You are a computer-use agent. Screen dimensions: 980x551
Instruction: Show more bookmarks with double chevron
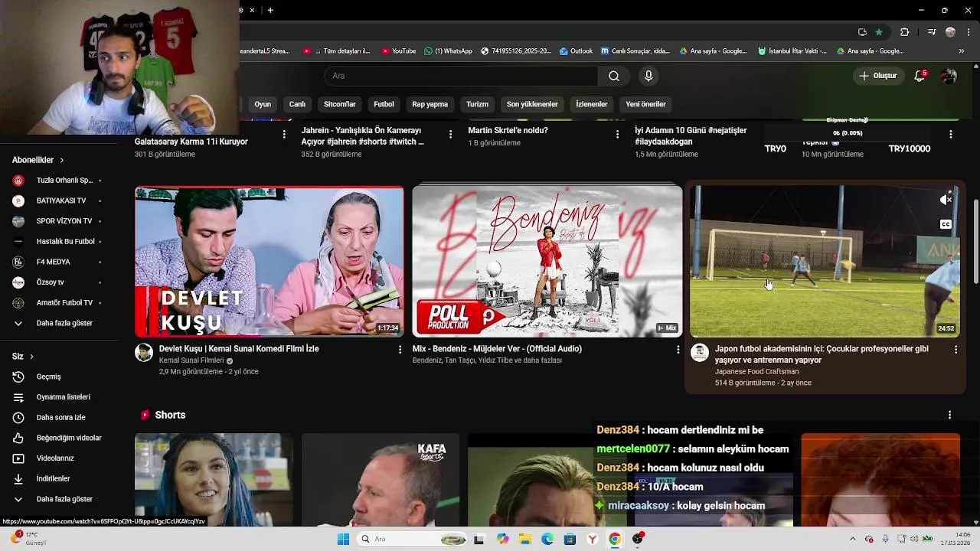[962, 51]
